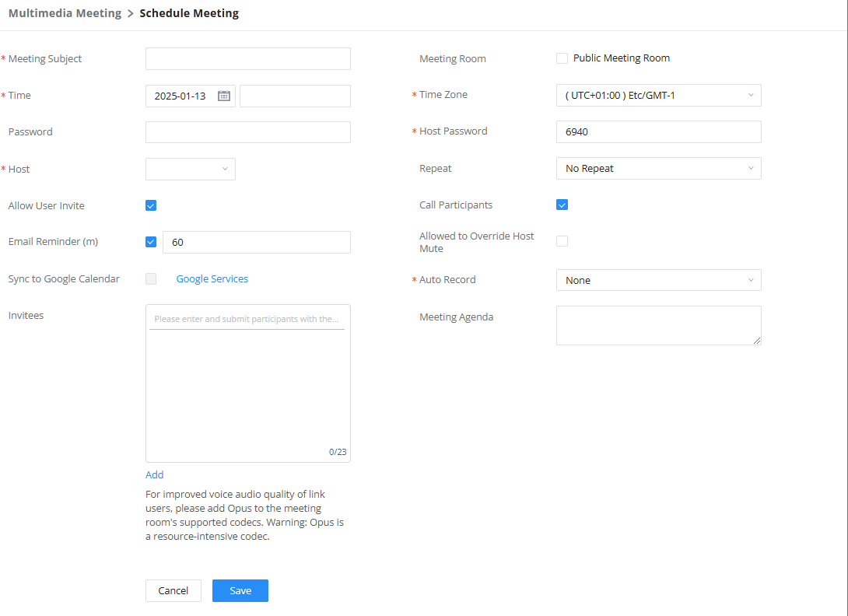This screenshot has width=848, height=616.
Task: Enable Allowed to Override Host Mute
Action: pyautogui.click(x=562, y=241)
